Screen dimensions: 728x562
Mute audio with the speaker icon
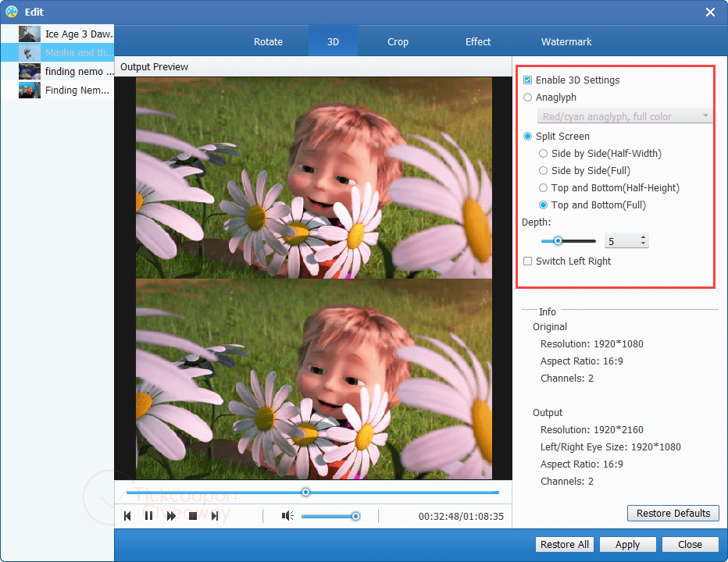[x=287, y=516]
